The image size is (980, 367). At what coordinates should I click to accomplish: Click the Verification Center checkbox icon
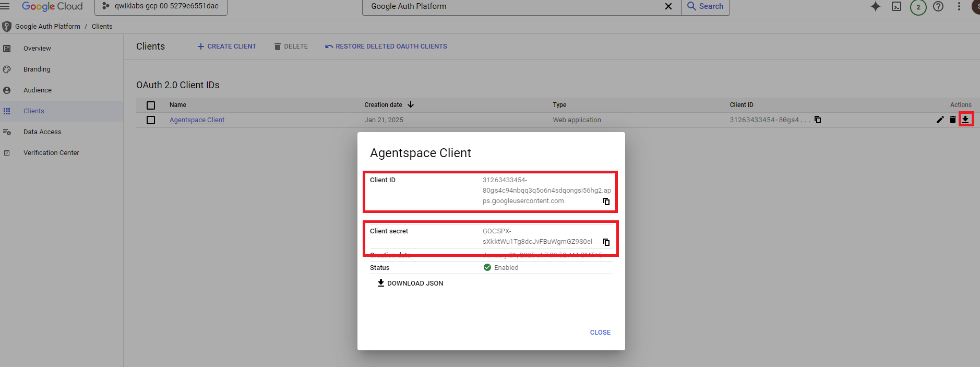[x=7, y=153]
